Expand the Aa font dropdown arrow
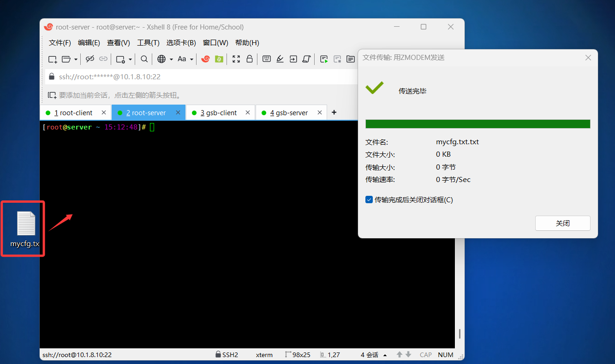The width and height of the screenshot is (615, 364). click(x=191, y=59)
